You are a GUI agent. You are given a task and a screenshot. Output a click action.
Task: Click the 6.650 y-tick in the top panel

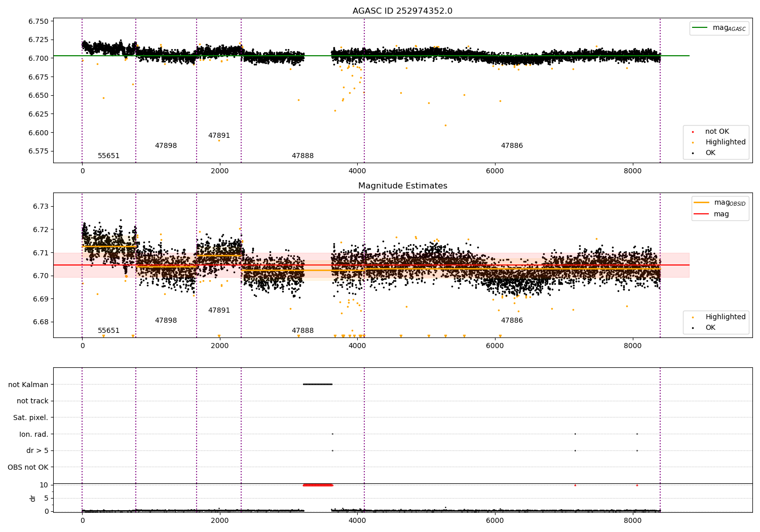[39, 95]
